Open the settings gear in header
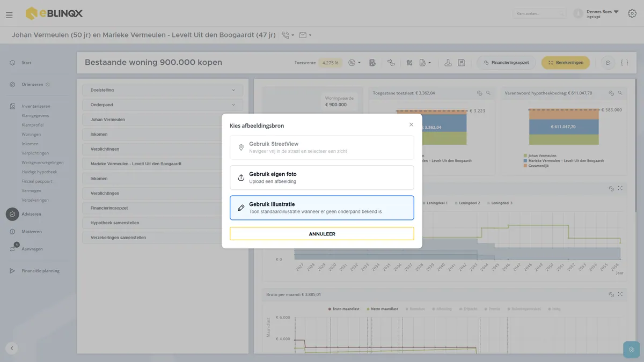This screenshot has height=362, width=644. 632,13
